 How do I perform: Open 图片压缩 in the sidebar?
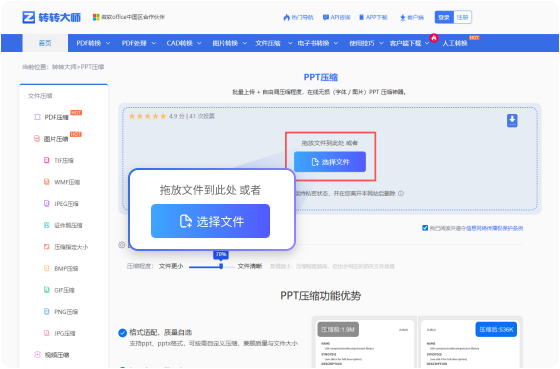point(57,139)
